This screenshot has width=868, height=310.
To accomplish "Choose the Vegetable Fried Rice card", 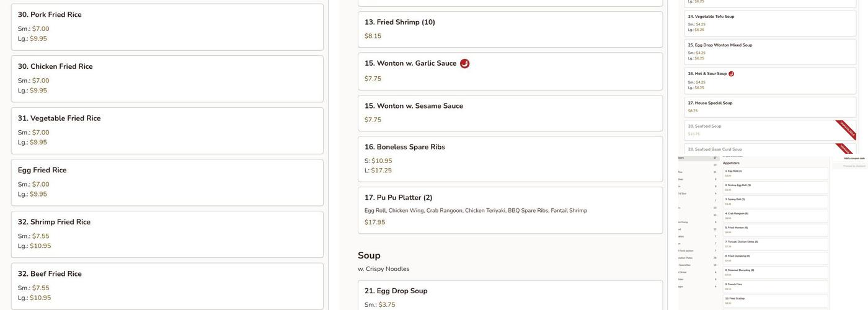I will (167, 130).
